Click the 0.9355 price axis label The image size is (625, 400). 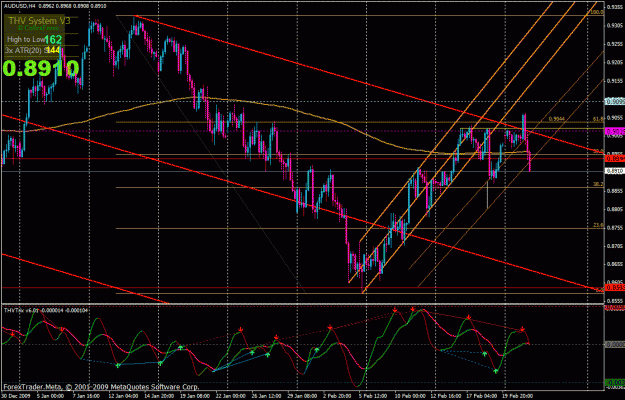click(615, 7)
